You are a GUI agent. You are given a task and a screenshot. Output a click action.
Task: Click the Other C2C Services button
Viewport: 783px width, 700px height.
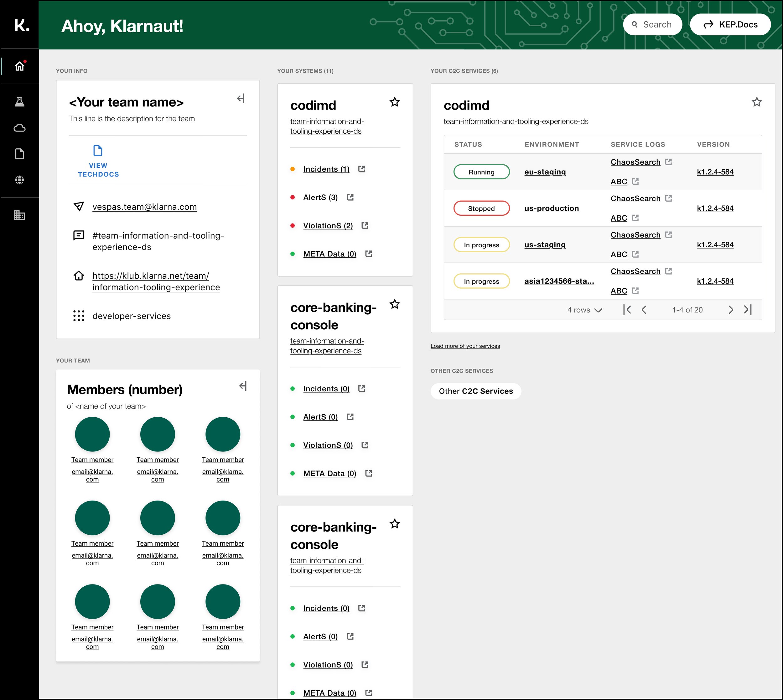[x=476, y=391]
